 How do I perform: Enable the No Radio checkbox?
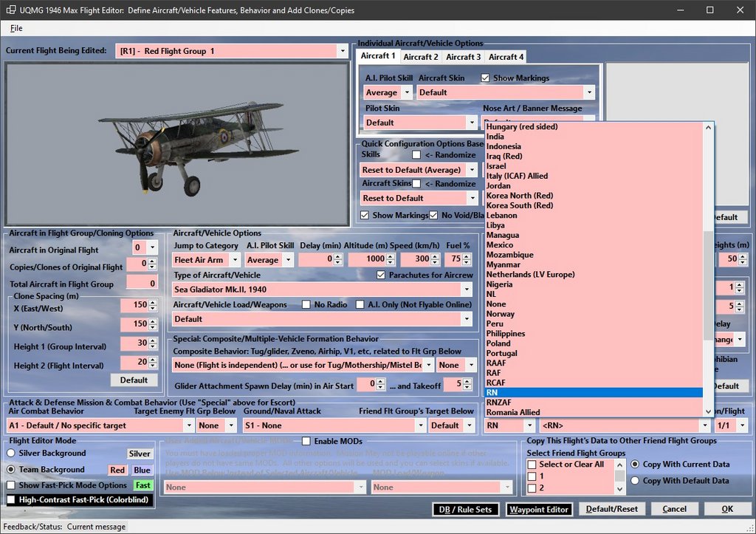click(x=306, y=304)
